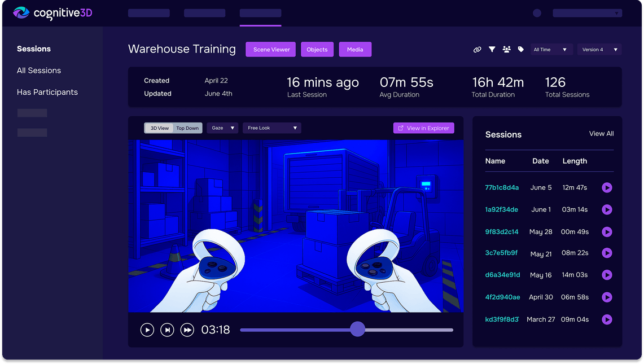
Task: Click the participants icon in the toolbar
Action: (507, 50)
